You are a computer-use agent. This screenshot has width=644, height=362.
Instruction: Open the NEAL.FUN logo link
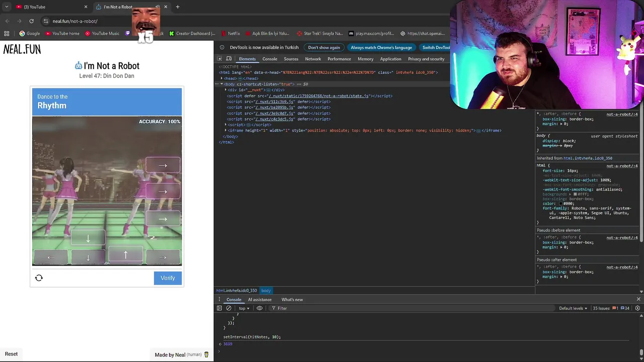22,49
